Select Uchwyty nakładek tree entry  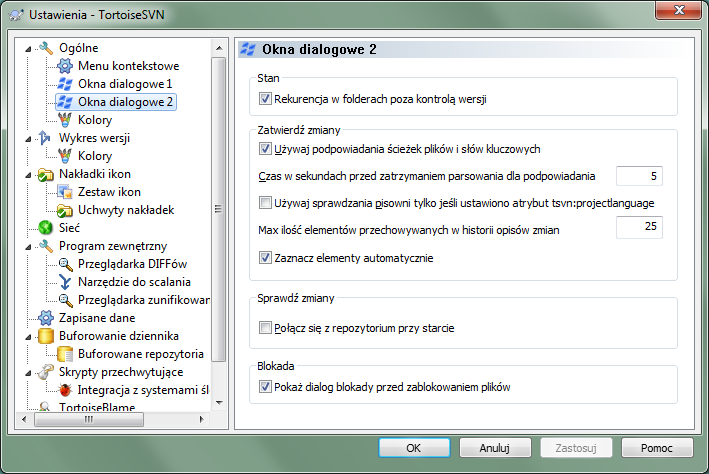click(x=126, y=210)
